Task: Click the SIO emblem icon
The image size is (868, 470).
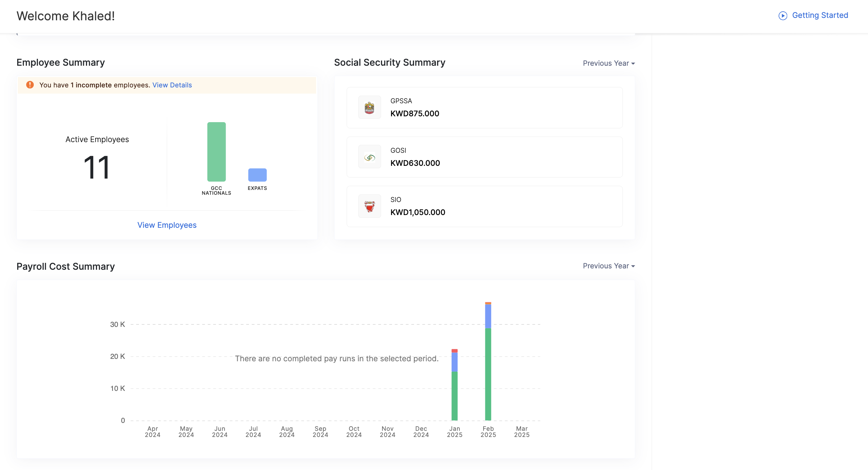Action: click(x=369, y=206)
